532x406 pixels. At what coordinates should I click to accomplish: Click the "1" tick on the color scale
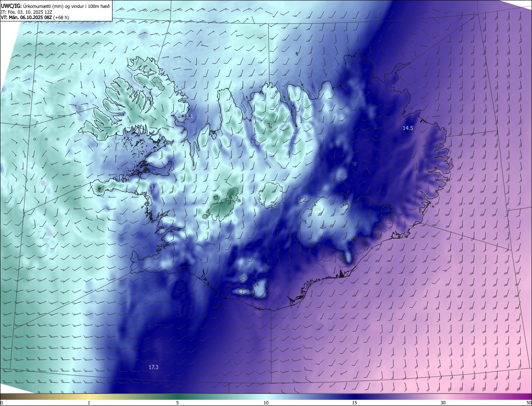coord(89,403)
